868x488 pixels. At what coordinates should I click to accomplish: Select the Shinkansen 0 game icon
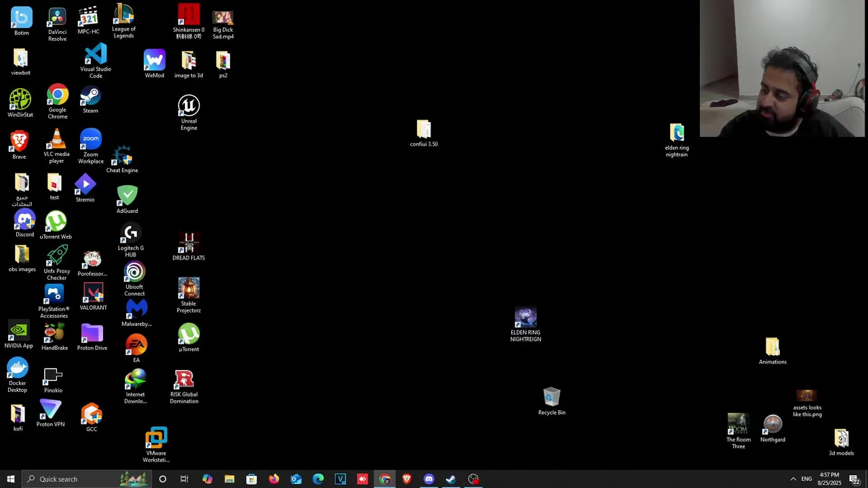189,22
